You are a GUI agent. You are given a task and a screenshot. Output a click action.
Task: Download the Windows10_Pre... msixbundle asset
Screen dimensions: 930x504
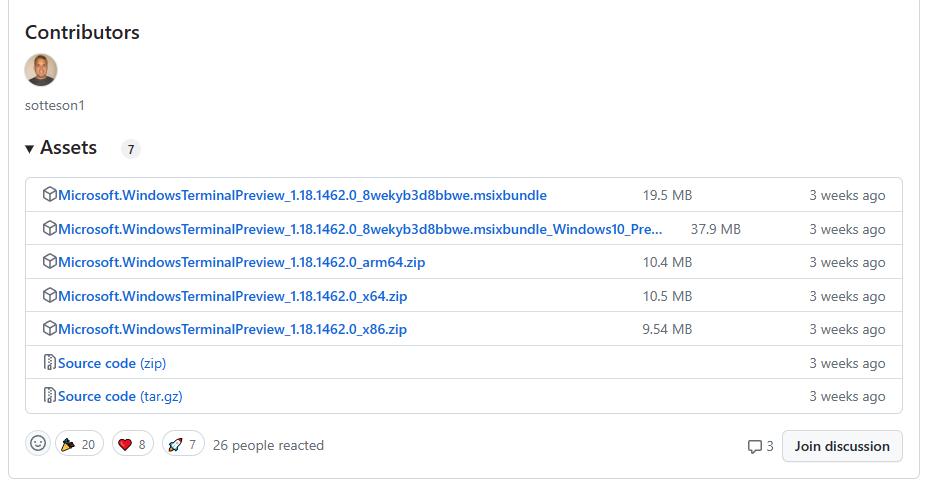pyautogui.click(x=360, y=229)
